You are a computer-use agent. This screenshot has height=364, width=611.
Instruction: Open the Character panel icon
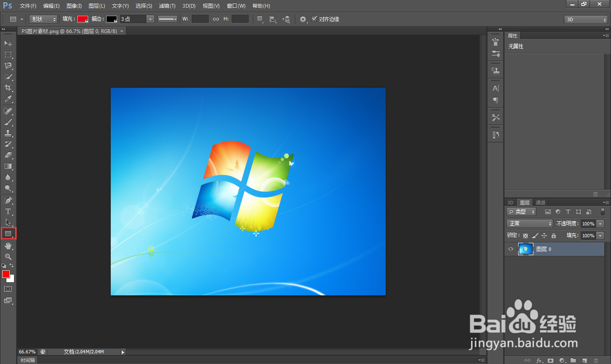pos(495,88)
